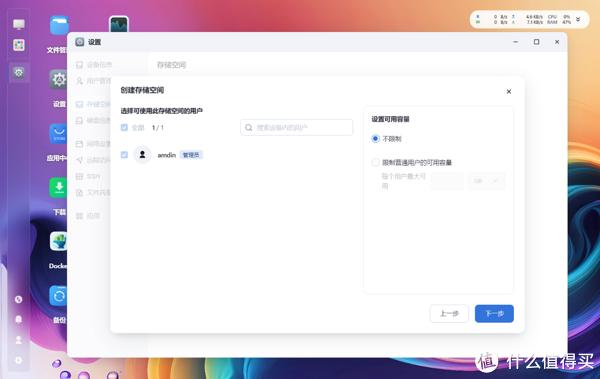The height and width of the screenshot is (379, 600).
Task: Click the desktop monitor icon in dock
Action: 19,25
